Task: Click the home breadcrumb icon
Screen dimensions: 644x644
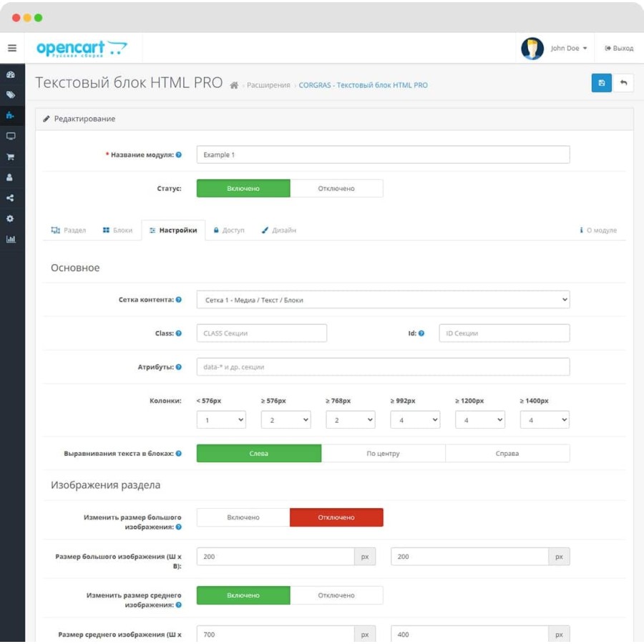Action: pyautogui.click(x=234, y=85)
